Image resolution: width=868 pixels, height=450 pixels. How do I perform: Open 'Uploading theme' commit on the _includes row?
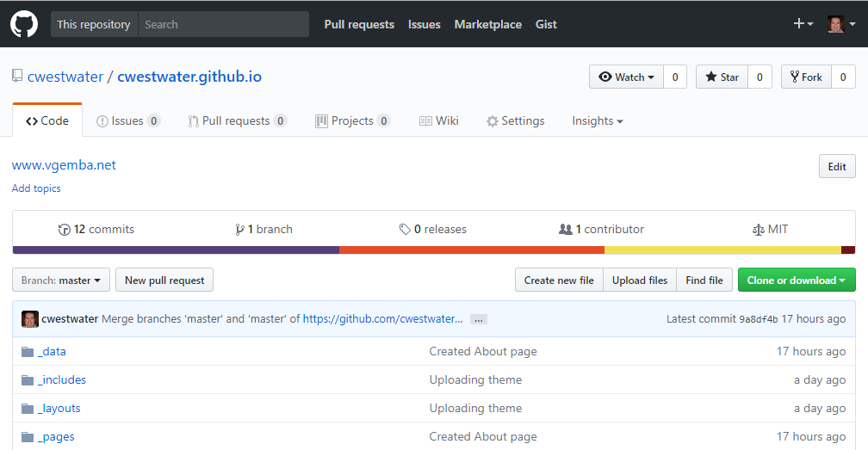click(475, 379)
